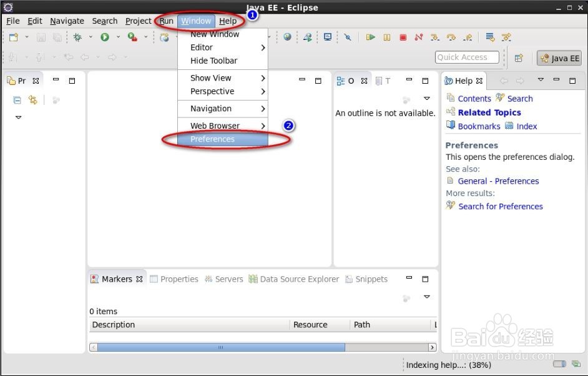Viewport: 588px width, 376px height.
Task: Click the Run External Tools toolbox icon
Action: [x=132, y=37]
